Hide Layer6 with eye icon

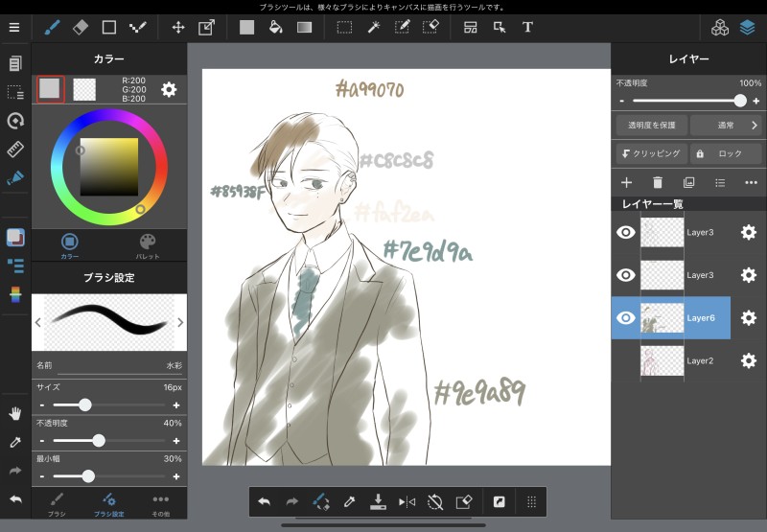pos(626,318)
